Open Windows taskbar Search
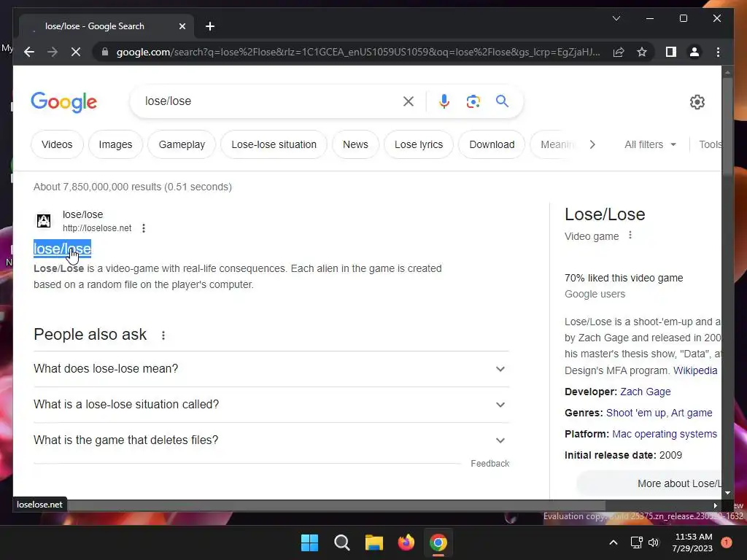The width and height of the screenshot is (747, 560). (341, 542)
